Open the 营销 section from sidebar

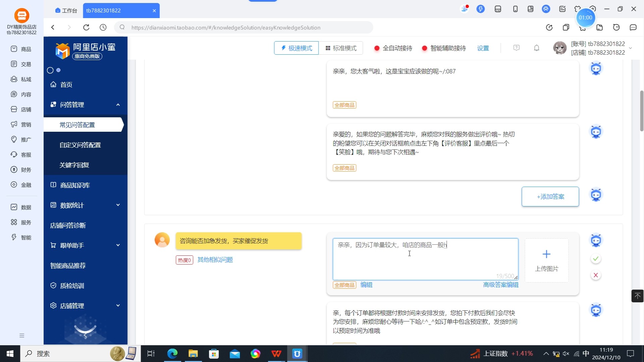[x=21, y=124]
